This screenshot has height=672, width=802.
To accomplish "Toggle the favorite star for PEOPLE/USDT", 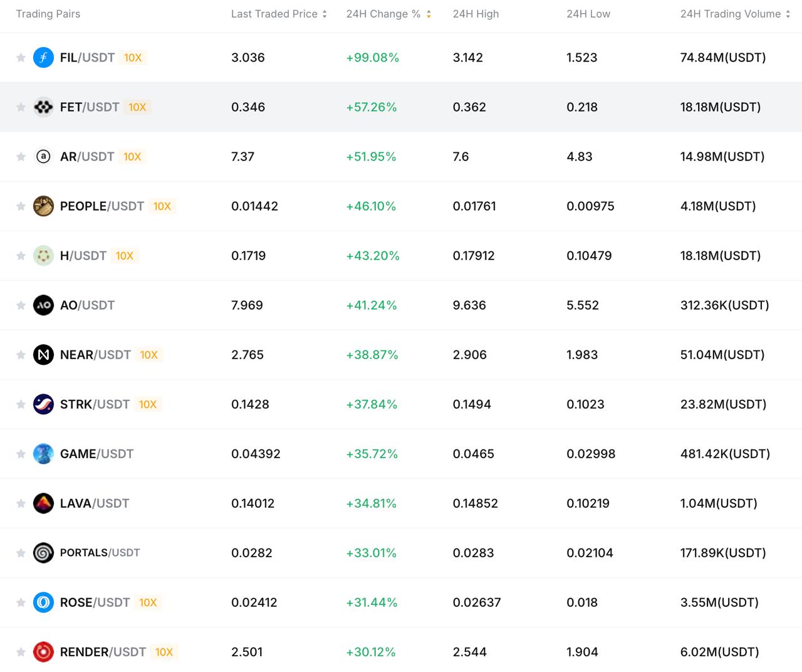I will (x=21, y=206).
